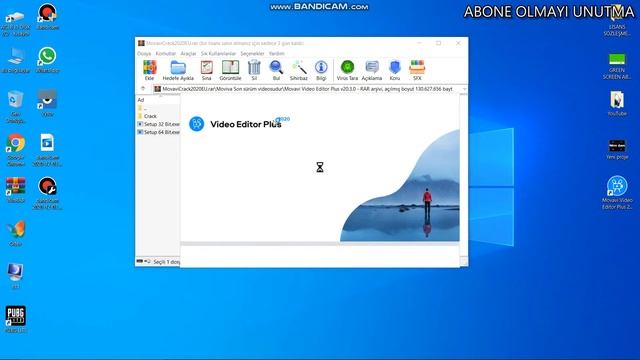Image resolution: width=640 pixels, height=360 pixels.
Task: Select the Setup 32 Bit.exe file
Action: pos(158,124)
